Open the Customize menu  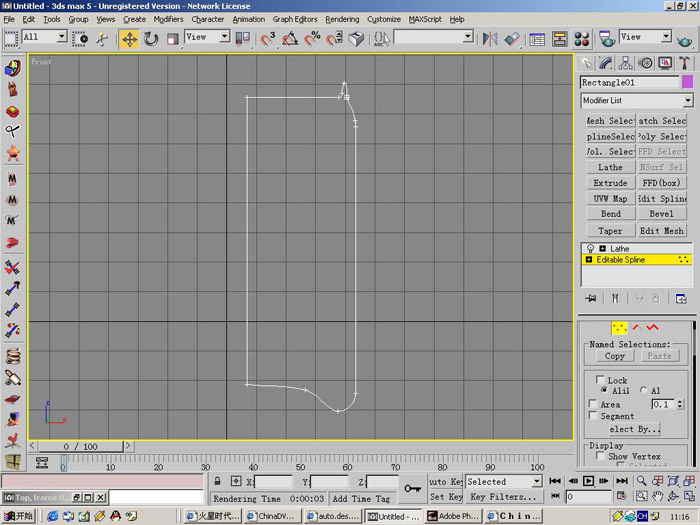[x=383, y=19]
